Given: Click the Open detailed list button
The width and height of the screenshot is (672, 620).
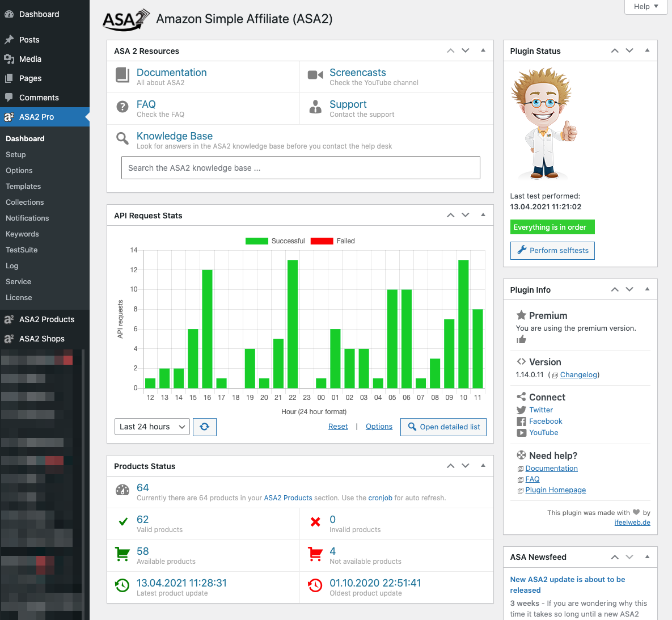Looking at the screenshot, I should pyautogui.click(x=443, y=427).
